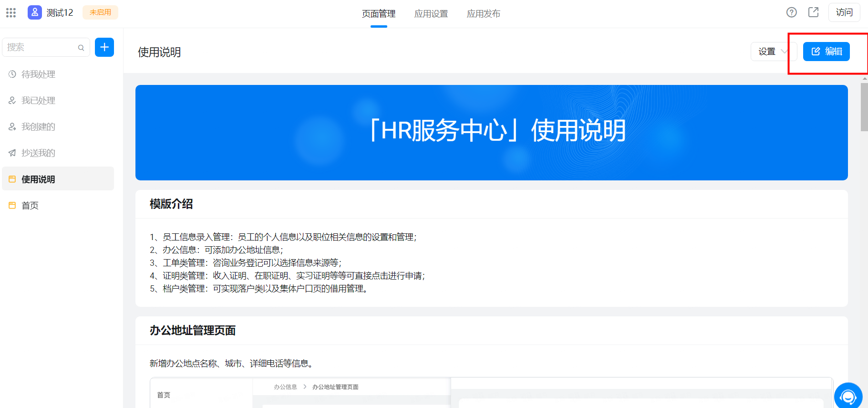Select the 首页 page item
This screenshot has width=868, height=408.
58,206
